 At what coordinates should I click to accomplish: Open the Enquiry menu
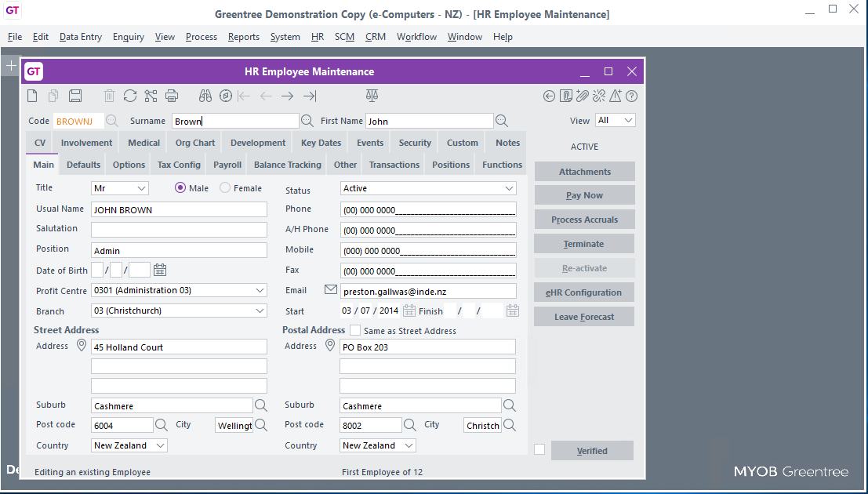(x=129, y=37)
